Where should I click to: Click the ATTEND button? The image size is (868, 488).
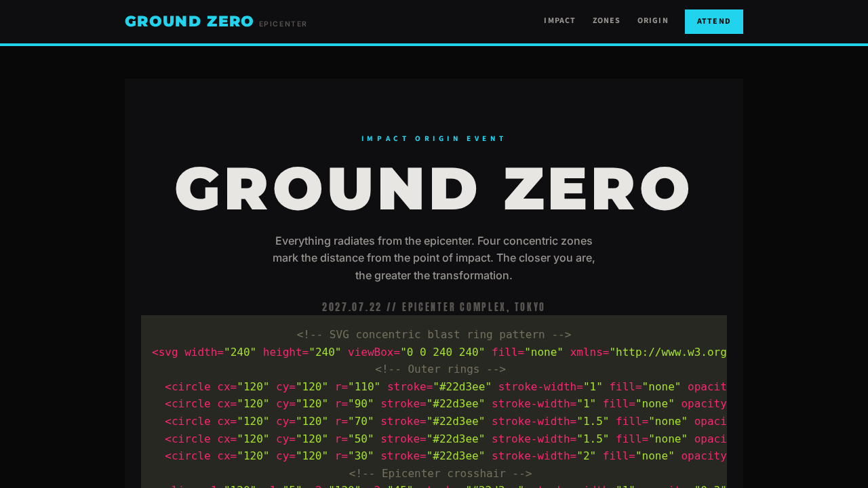point(713,21)
